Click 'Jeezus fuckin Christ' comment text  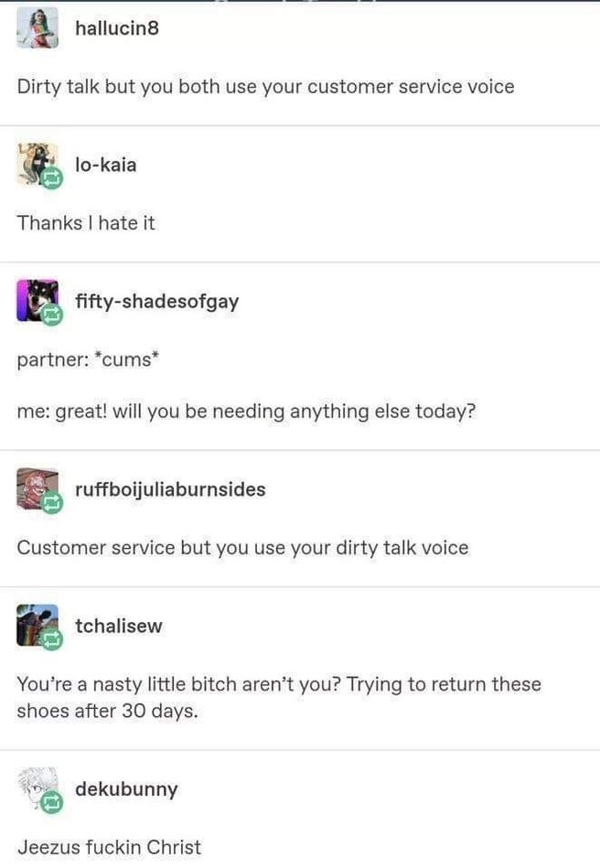pyautogui.click(x=109, y=848)
